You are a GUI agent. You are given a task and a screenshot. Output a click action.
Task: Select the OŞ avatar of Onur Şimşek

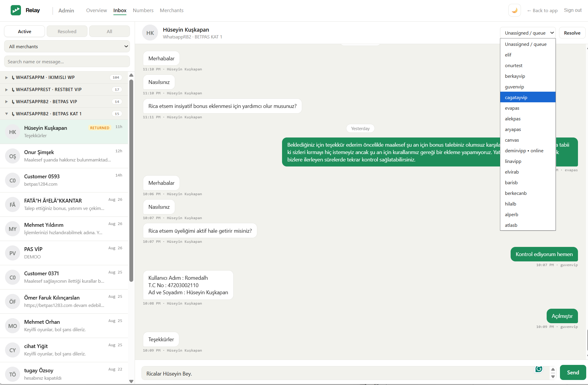click(x=12, y=156)
